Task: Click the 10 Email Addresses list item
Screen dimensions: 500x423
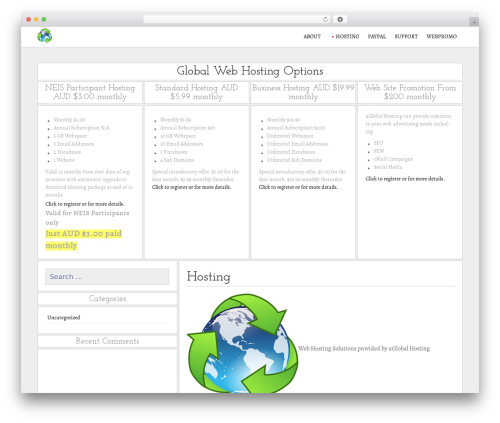Action: tap(182, 144)
